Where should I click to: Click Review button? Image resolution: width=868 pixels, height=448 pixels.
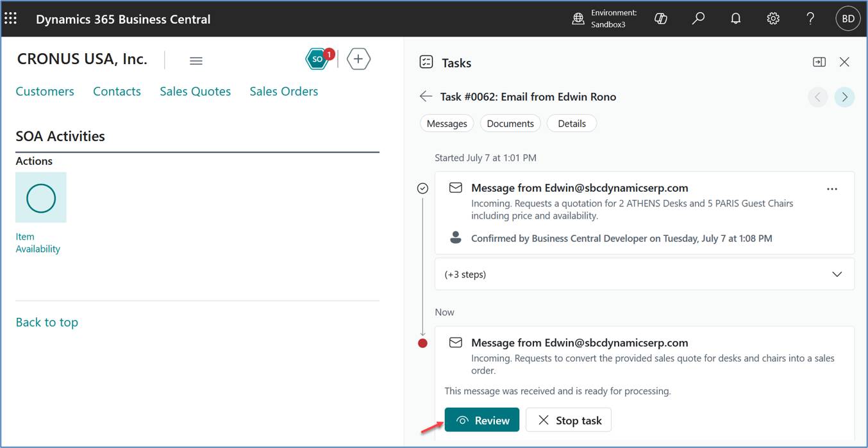pyautogui.click(x=482, y=420)
